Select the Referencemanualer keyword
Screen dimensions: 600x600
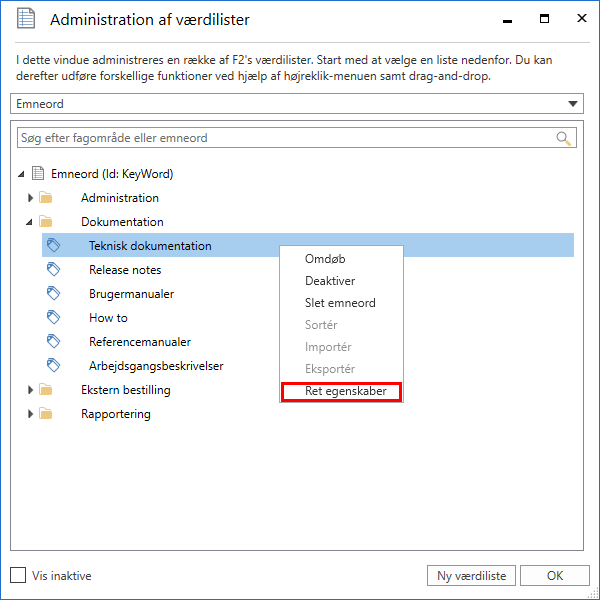(140, 342)
